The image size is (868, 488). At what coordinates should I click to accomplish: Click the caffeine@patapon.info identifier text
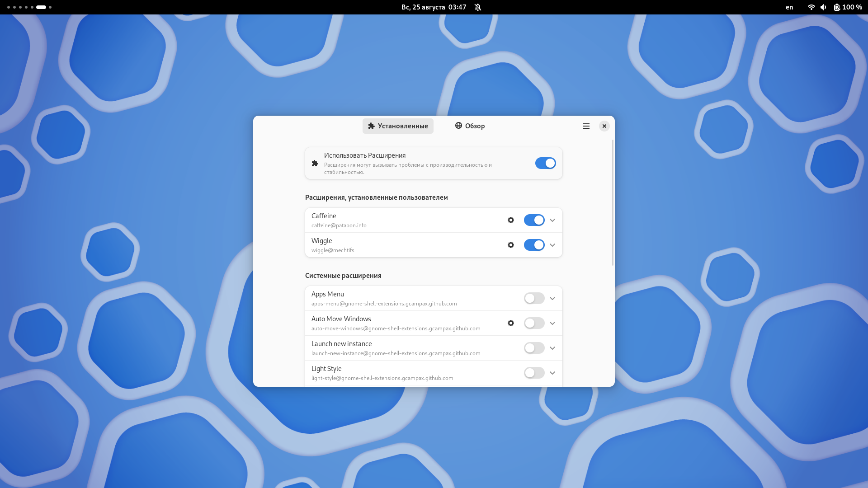pyautogui.click(x=339, y=225)
